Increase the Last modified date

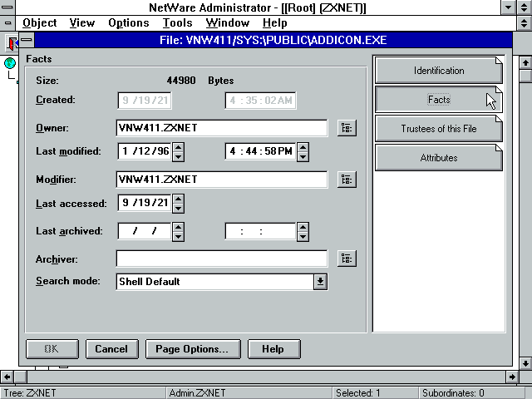[x=178, y=147]
